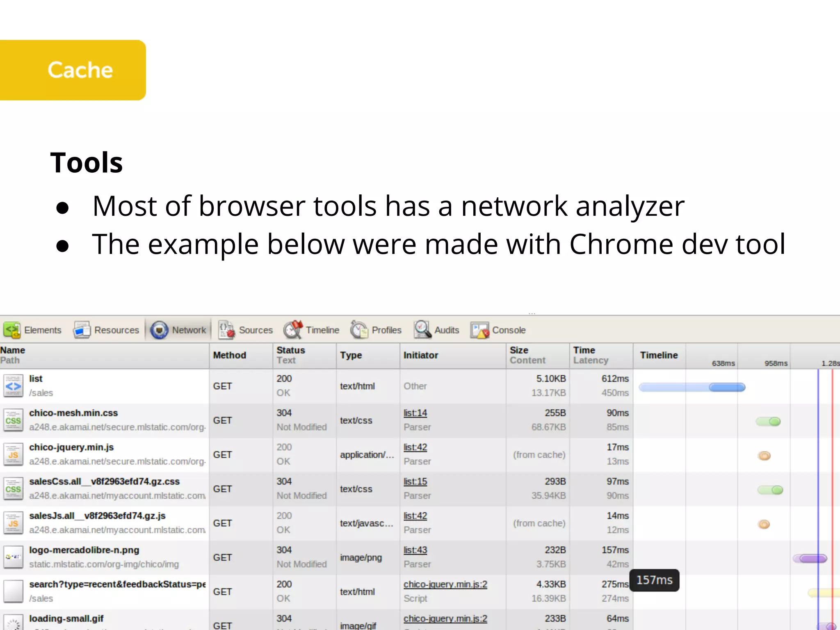840x630 pixels.
Task: Open the Console panel icon
Action: tap(479, 330)
